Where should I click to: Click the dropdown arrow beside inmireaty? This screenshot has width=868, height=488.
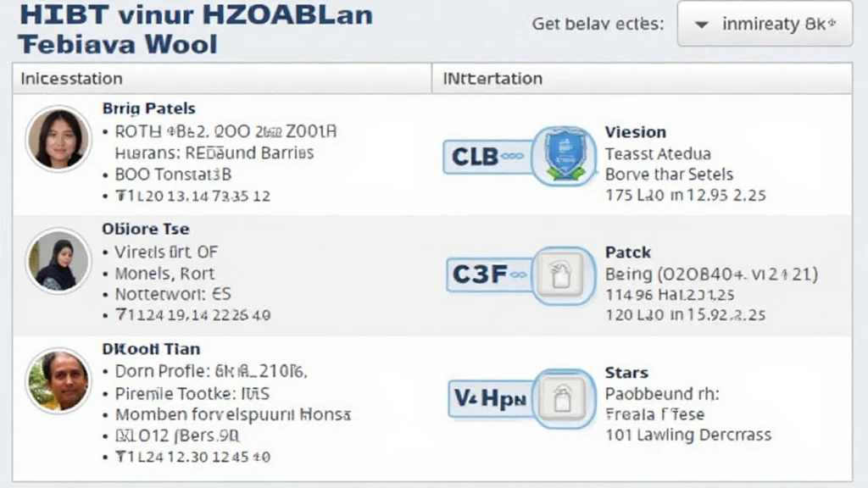(x=701, y=25)
